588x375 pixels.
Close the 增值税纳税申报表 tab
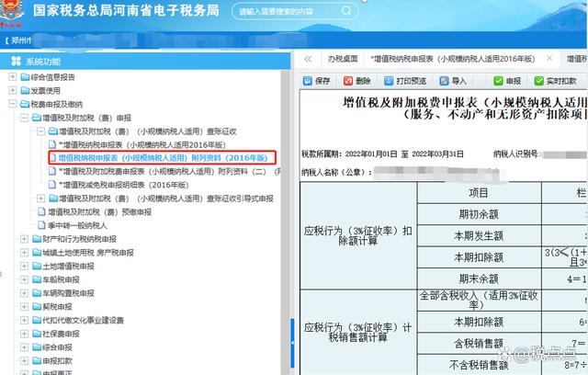[549, 58]
